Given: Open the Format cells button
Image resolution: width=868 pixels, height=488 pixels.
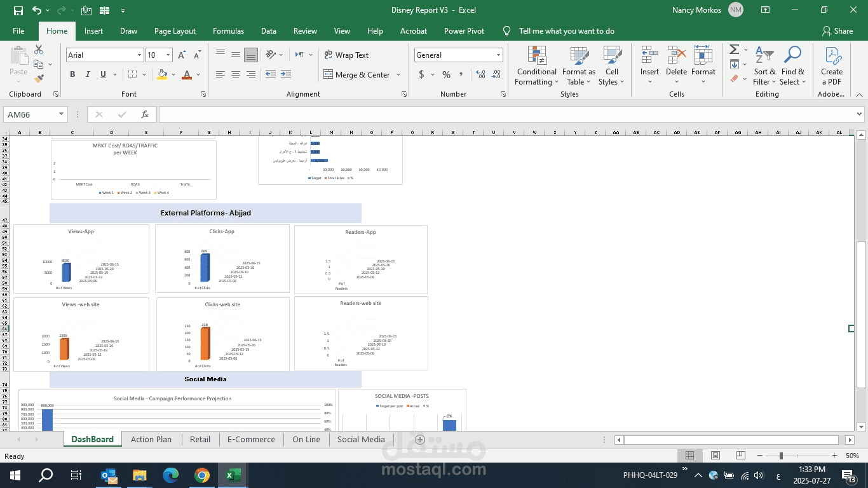Looking at the screenshot, I should coord(703,65).
